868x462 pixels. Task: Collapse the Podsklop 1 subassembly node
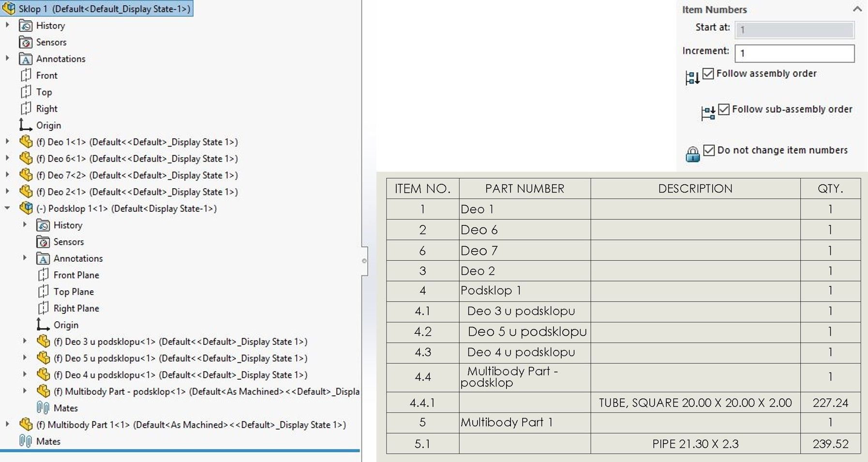[7, 208]
